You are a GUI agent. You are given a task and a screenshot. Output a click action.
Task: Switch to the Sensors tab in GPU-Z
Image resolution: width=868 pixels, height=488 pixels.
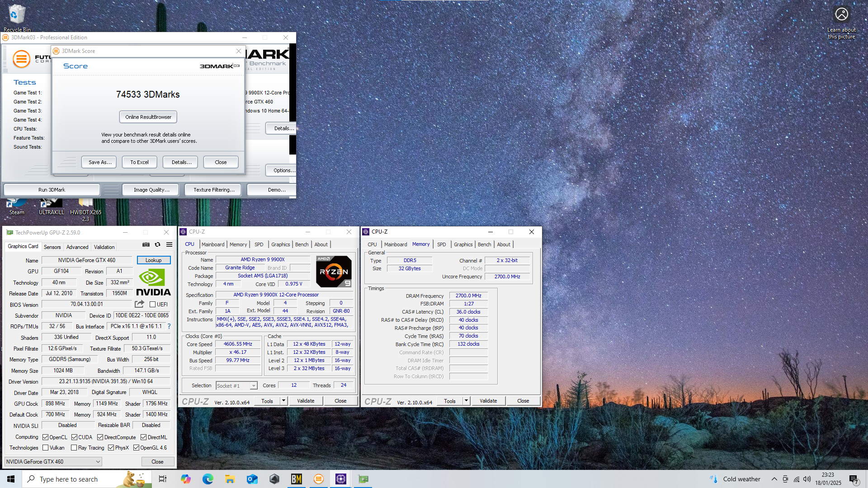(x=52, y=247)
